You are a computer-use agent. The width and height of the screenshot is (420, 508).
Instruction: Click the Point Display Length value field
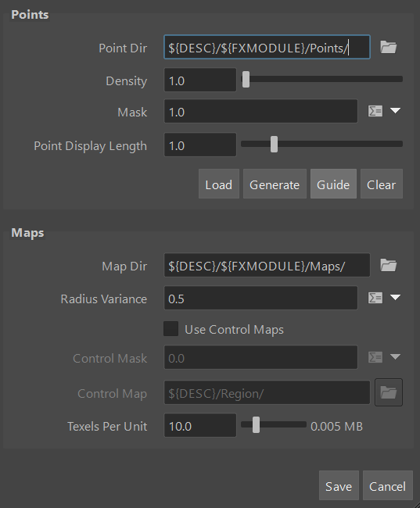point(200,145)
